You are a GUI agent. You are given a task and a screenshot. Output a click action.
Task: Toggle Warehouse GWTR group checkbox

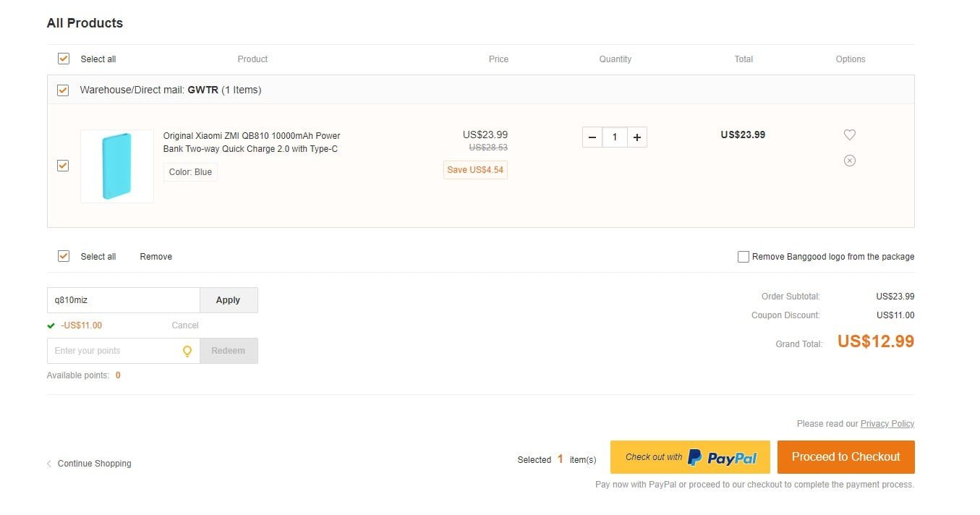(64, 90)
